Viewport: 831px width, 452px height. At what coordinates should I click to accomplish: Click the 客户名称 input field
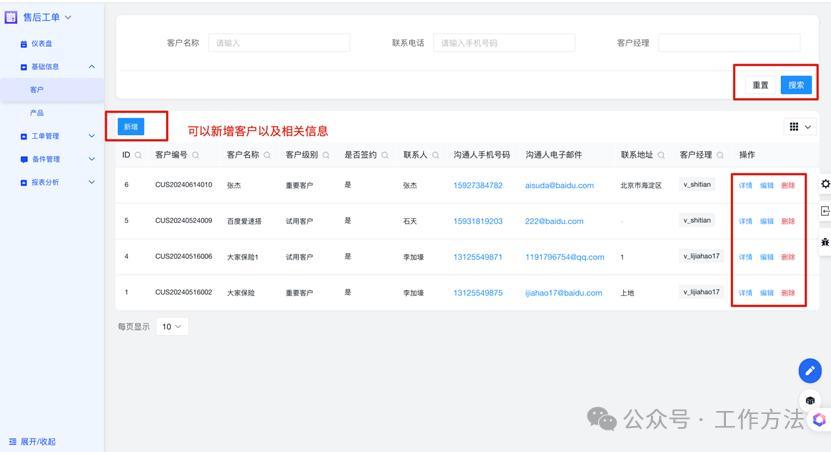tap(279, 43)
